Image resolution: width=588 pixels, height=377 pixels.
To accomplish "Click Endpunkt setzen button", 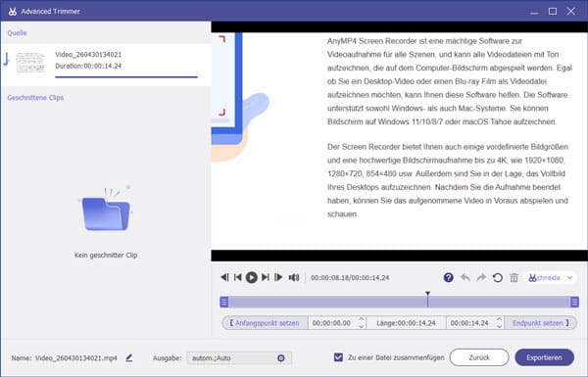I will [540, 323].
